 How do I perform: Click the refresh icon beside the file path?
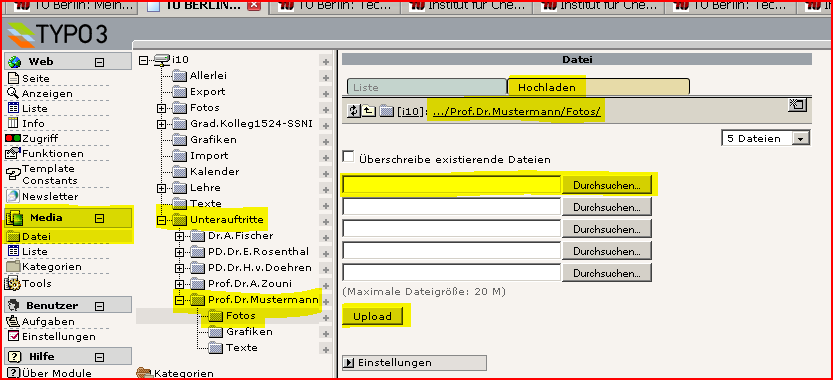point(353,111)
